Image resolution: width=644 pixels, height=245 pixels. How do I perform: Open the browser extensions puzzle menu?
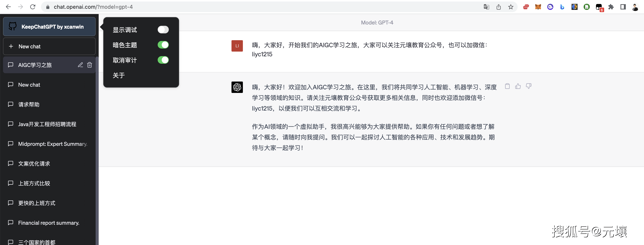(x=611, y=7)
